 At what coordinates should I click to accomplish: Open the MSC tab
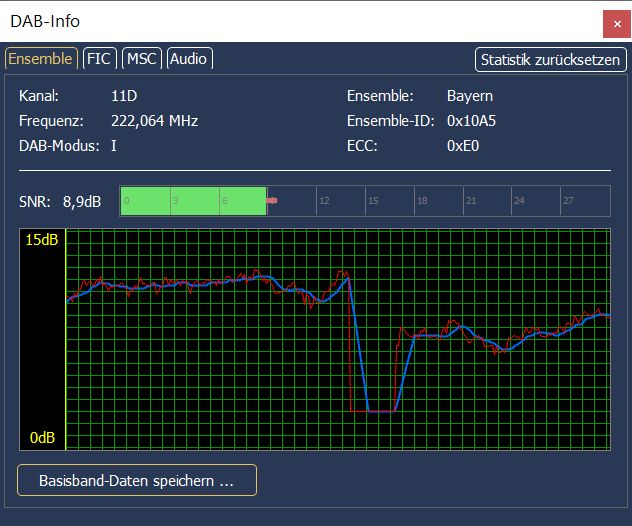tap(142, 59)
